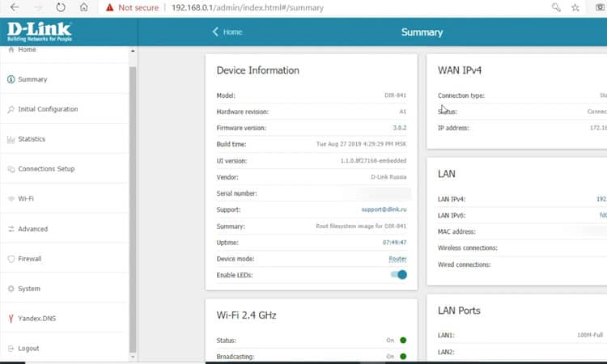
Task: Click the System gear icon
Action: click(11, 289)
